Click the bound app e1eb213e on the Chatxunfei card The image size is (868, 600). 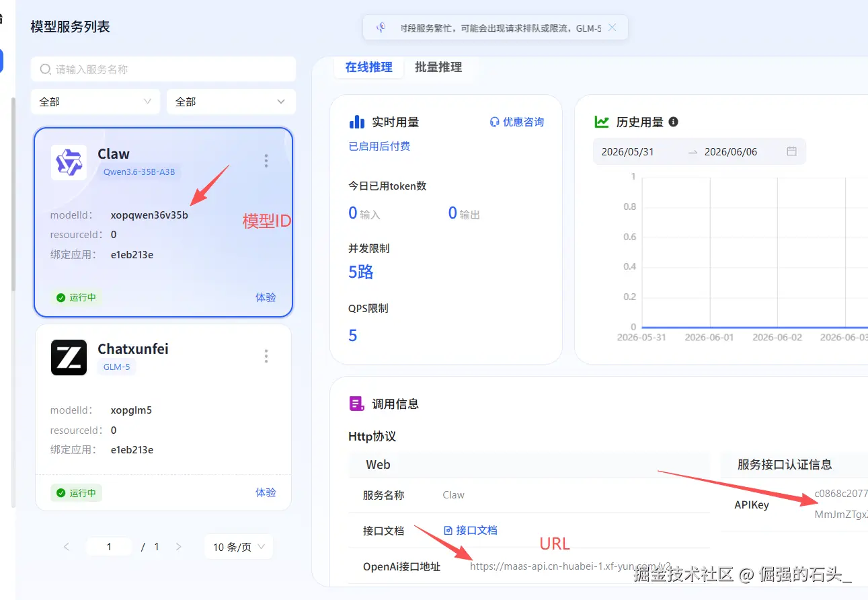point(132,450)
